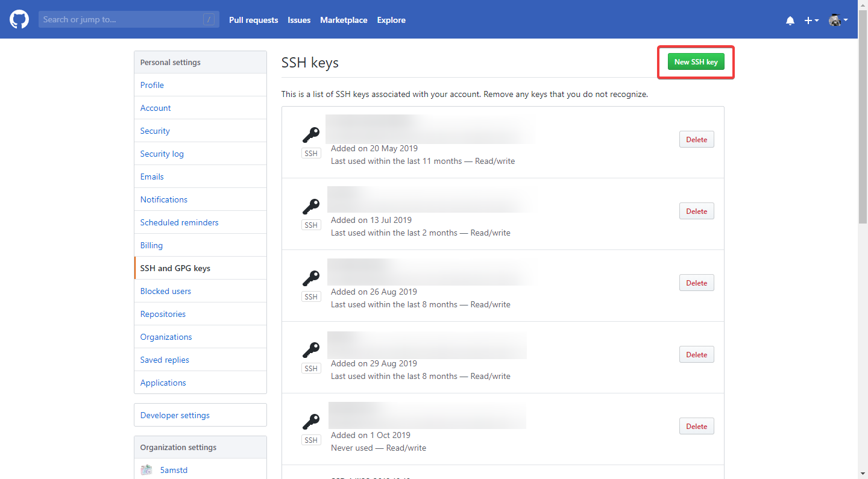The width and height of the screenshot is (868, 479).
Task: Click inside the search field
Action: 121,19
